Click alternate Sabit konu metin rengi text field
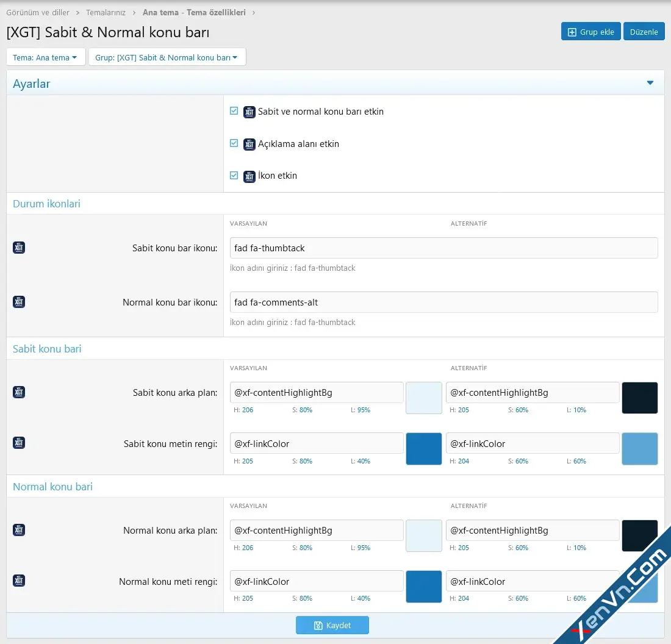The height and width of the screenshot is (644, 671). coord(533,443)
